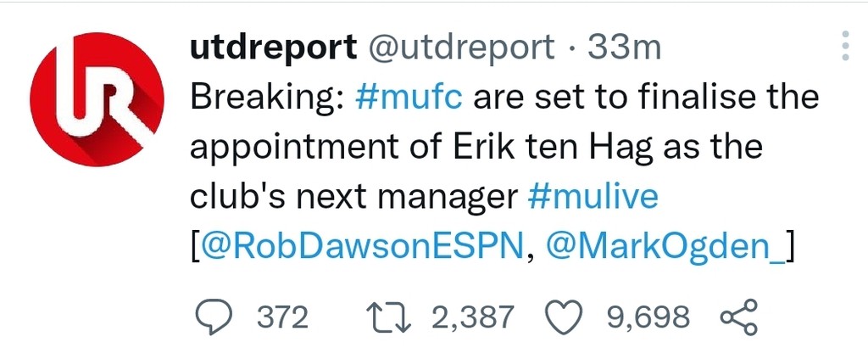Screen dimensions: 868x359
Task: Open the @utdreport handle profile
Action: (459, 48)
